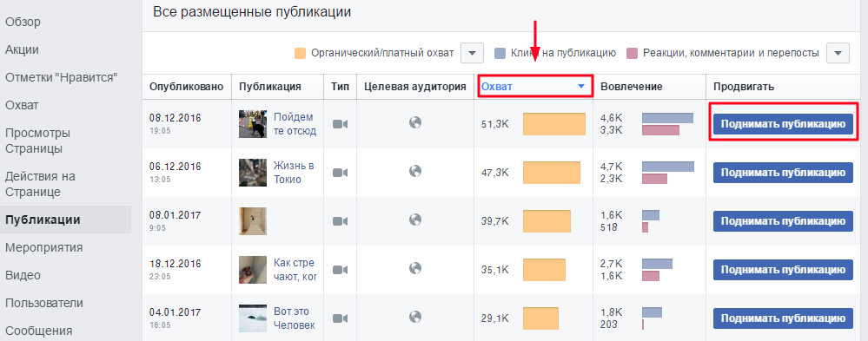Click globe audience icon in 08.12.2016 row
The height and width of the screenshot is (341, 868).
415,122
